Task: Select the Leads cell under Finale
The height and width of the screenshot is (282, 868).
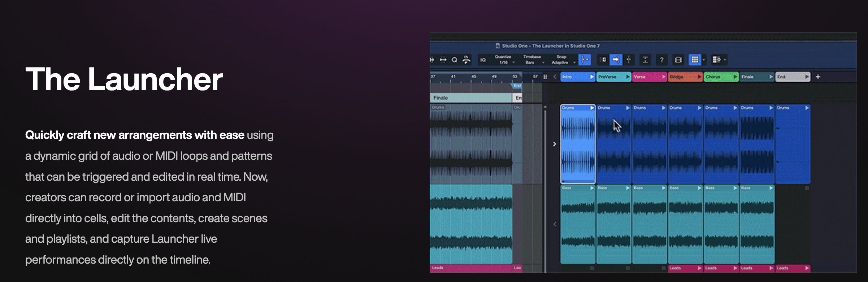Action: click(x=757, y=268)
